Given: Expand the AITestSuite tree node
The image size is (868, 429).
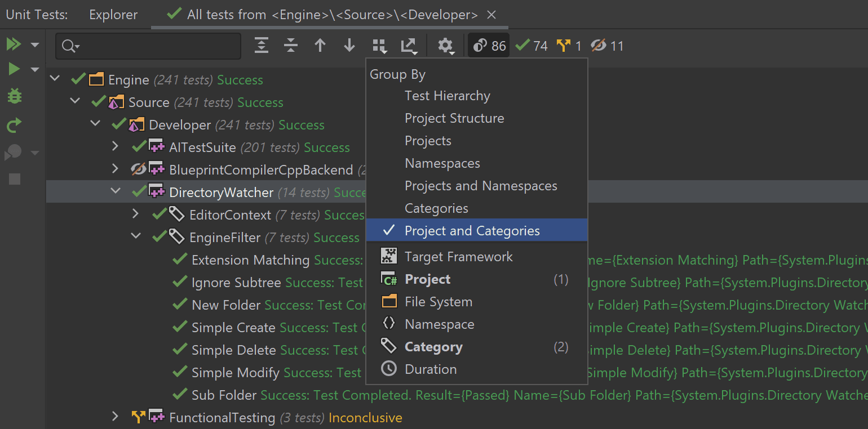Looking at the screenshot, I should click(116, 147).
